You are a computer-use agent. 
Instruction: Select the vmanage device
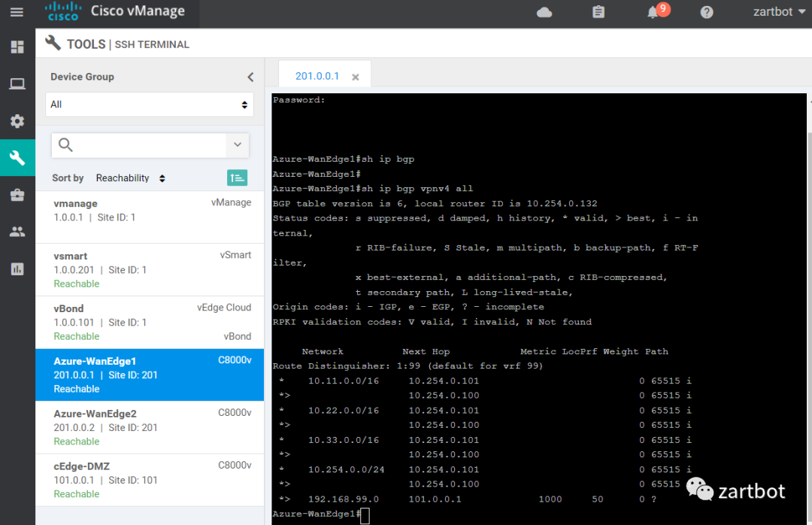(150, 217)
